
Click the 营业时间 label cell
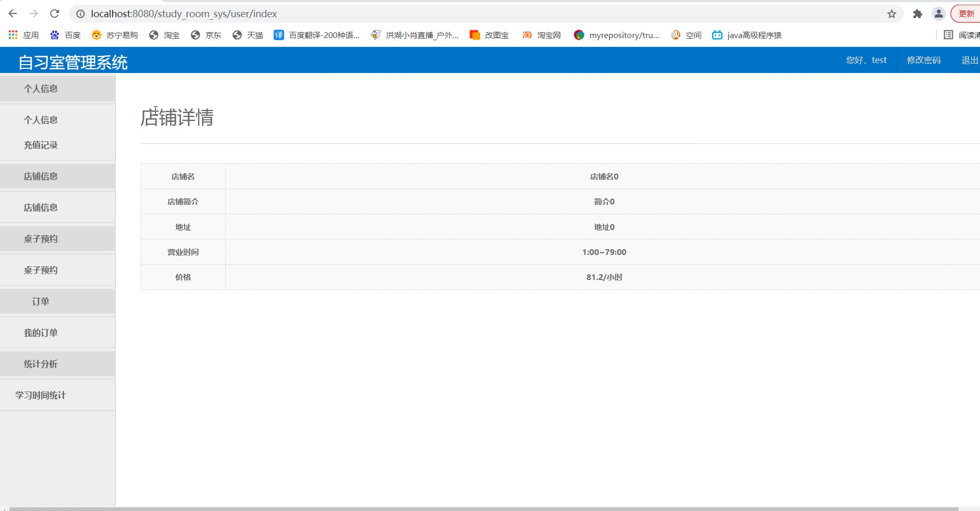pos(183,252)
